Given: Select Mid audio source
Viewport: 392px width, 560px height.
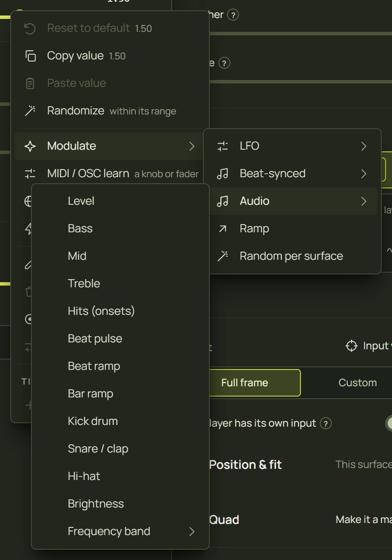Looking at the screenshot, I should click(x=120, y=256).
